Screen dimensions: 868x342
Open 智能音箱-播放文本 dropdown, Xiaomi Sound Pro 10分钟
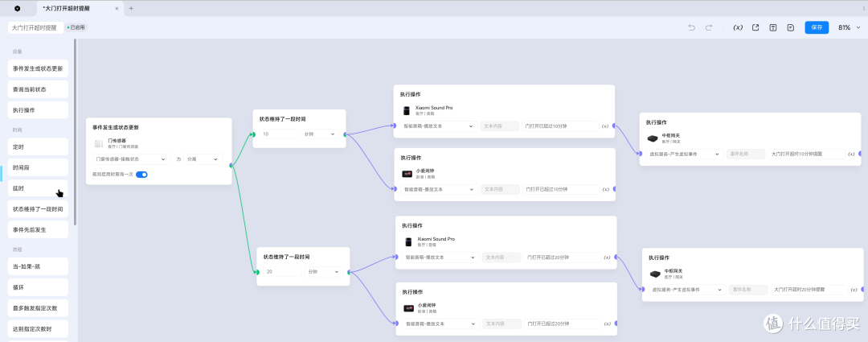coord(439,126)
